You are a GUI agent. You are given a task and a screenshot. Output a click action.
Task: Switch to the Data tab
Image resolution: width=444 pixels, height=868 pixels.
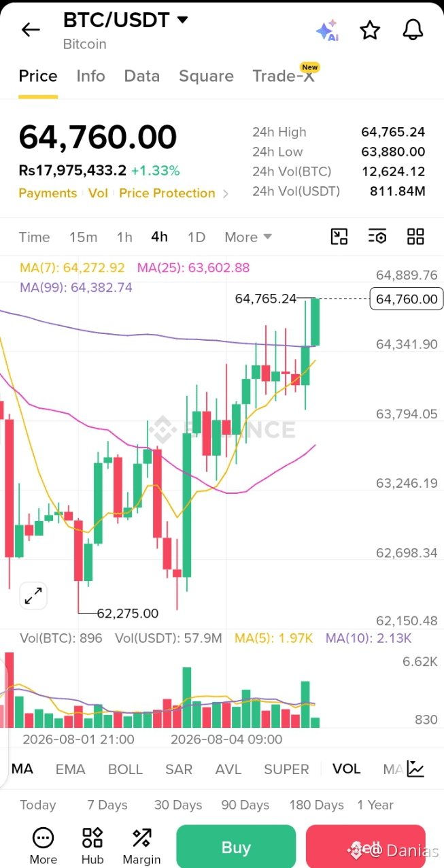pos(141,76)
